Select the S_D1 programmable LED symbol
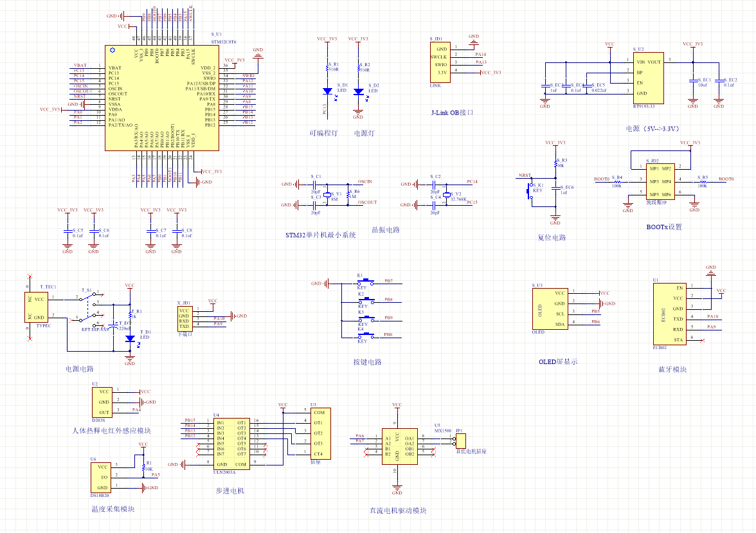 click(327, 91)
